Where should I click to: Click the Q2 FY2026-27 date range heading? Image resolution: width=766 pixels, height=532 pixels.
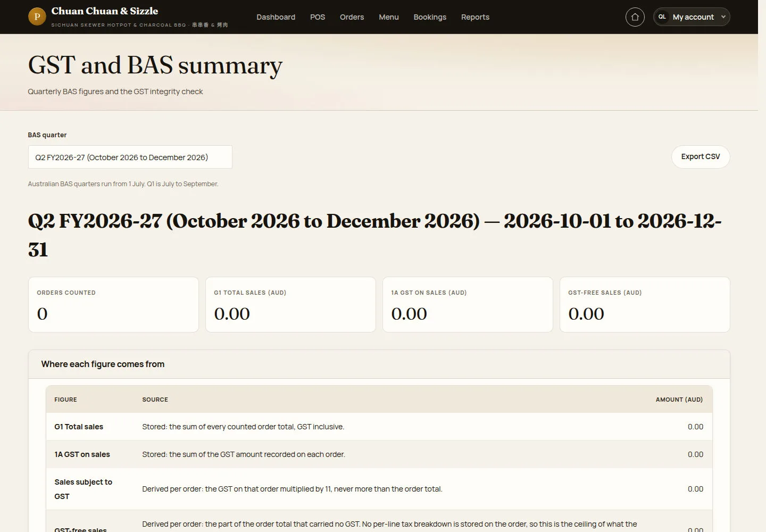pyautogui.click(x=374, y=235)
